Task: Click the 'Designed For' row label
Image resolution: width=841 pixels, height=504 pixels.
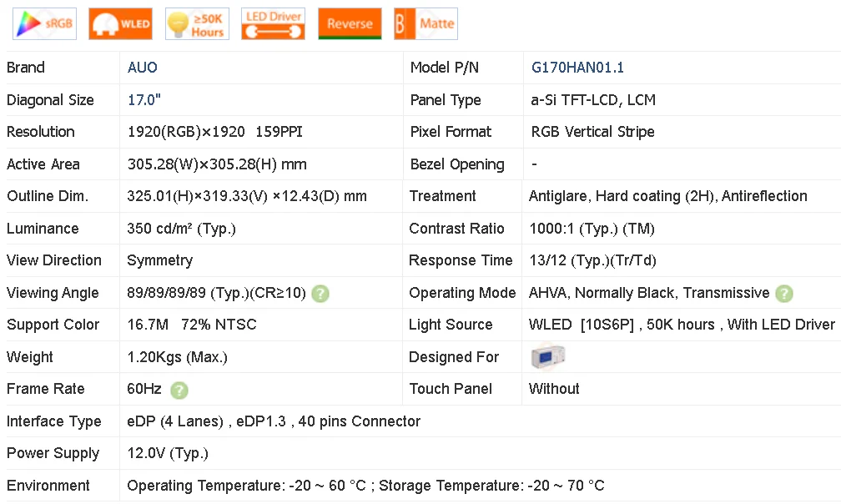Action: (454, 357)
